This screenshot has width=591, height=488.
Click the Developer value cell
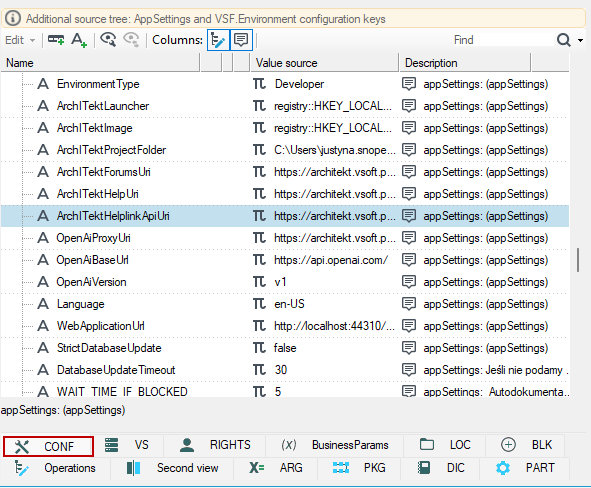click(299, 84)
